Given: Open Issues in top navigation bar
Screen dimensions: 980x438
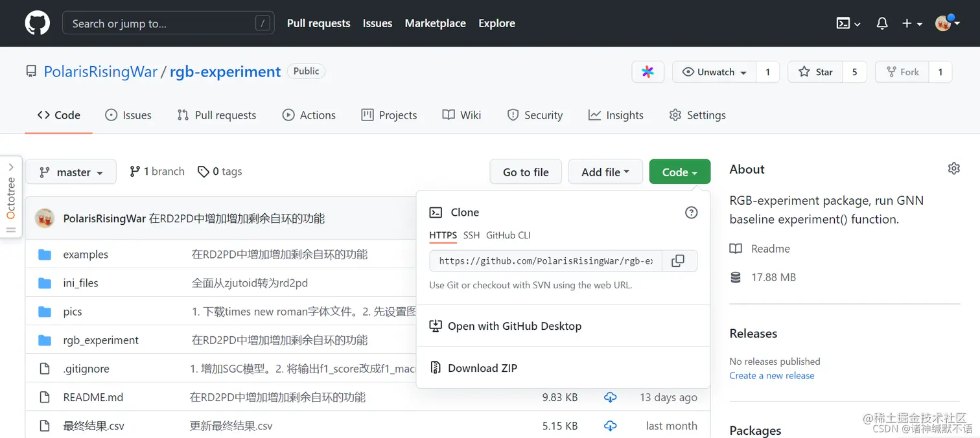Looking at the screenshot, I should tap(377, 23).
